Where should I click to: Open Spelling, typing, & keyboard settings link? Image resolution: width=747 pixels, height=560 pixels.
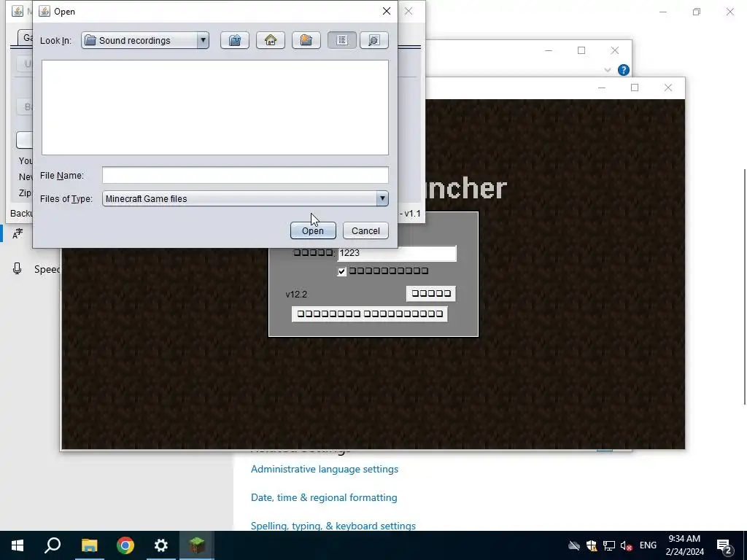333,526
